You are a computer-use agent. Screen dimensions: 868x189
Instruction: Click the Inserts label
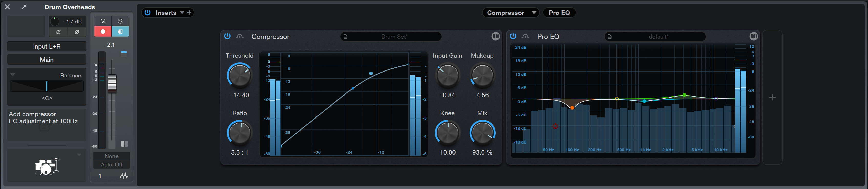pyautogui.click(x=166, y=13)
